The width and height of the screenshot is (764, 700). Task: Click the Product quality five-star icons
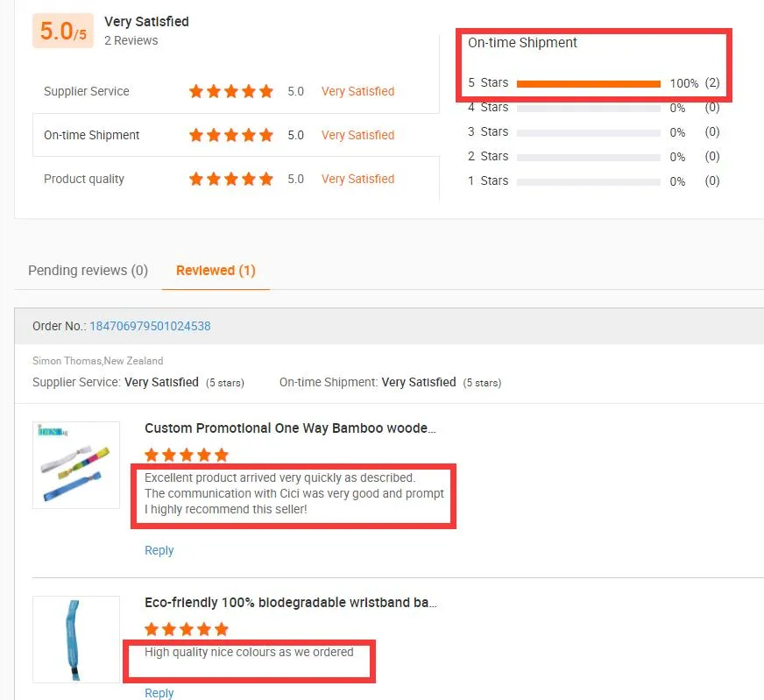click(231, 179)
